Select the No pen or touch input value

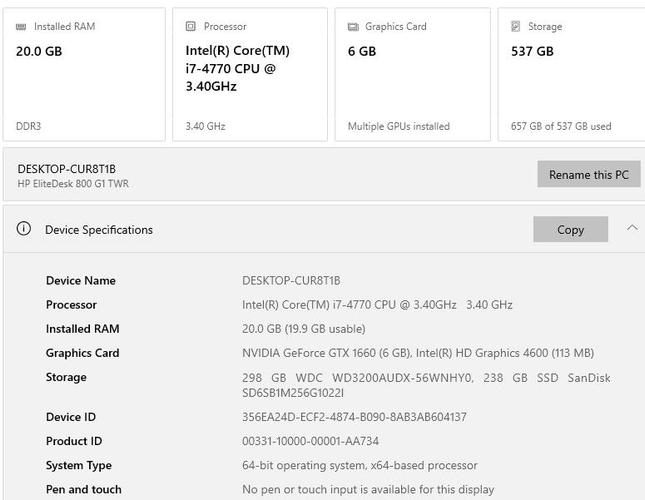tap(368, 490)
